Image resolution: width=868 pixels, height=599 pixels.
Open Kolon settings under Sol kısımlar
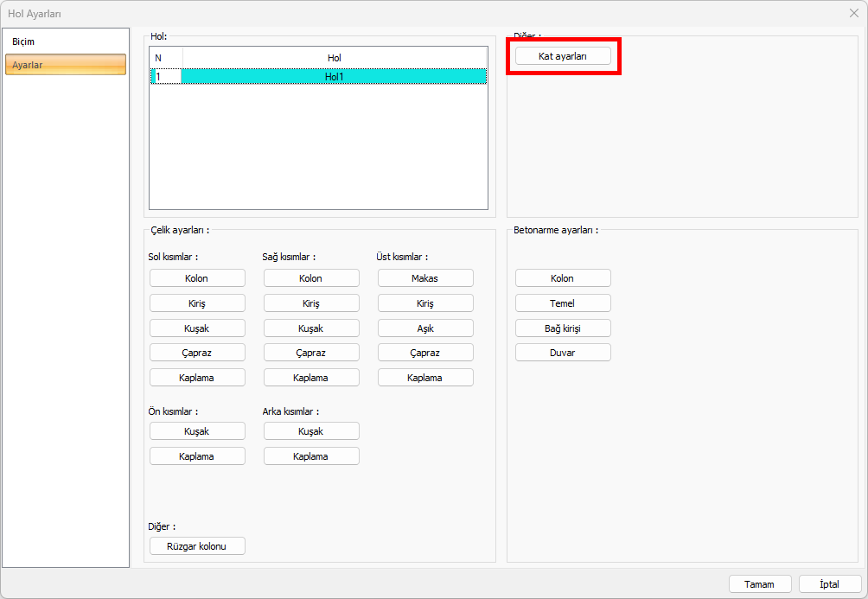coord(196,278)
